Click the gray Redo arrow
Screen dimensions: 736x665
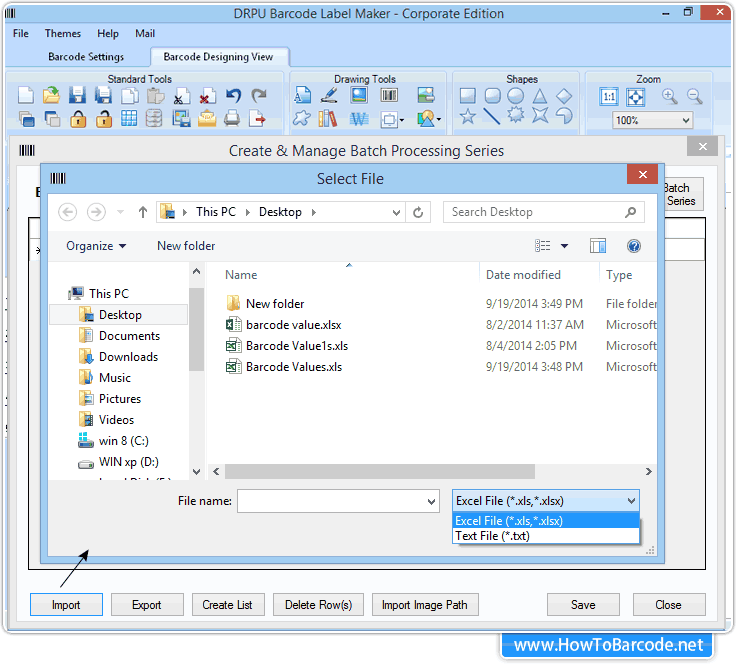pyautogui.click(x=259, y=95)
